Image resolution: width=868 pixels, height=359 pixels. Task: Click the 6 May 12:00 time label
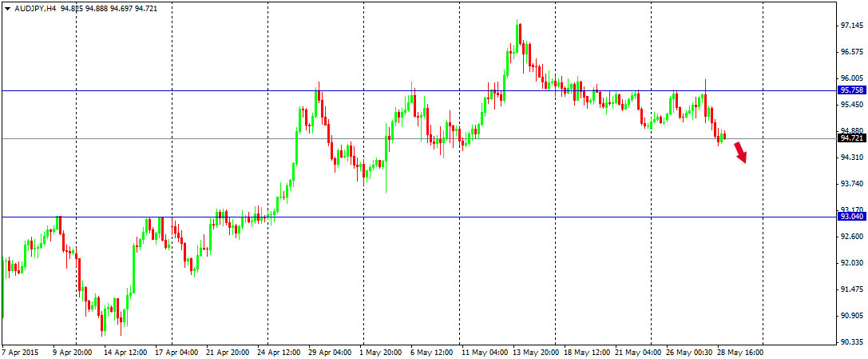pyautogui.click(x=430, y=353)
